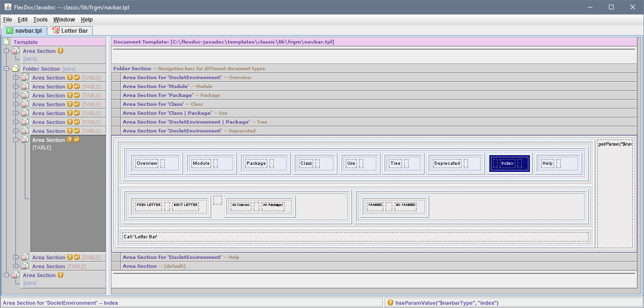Select the PREV LETTER cell
The image size is (644, 308).
click(x=148, y=205)
